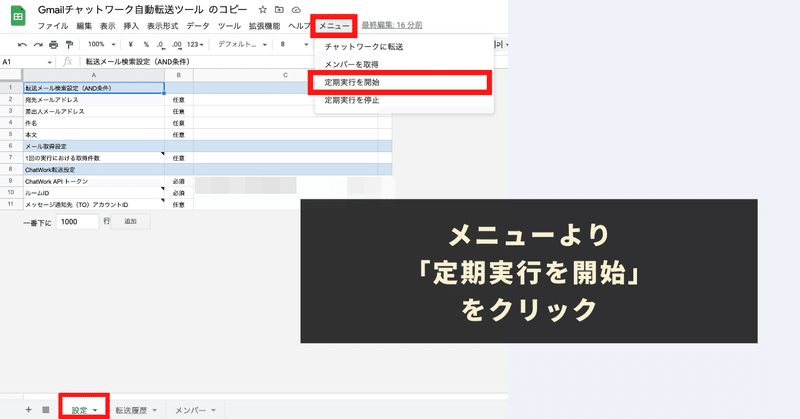Decrease decimal places
This screenshot has height=419, width=800.
click(x=161, y=45)
